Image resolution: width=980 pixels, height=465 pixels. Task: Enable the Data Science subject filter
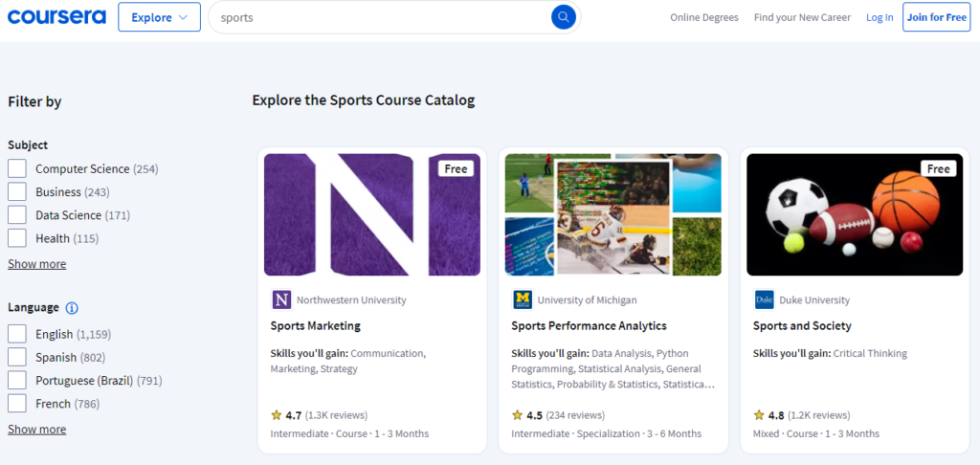coord(17,215)
